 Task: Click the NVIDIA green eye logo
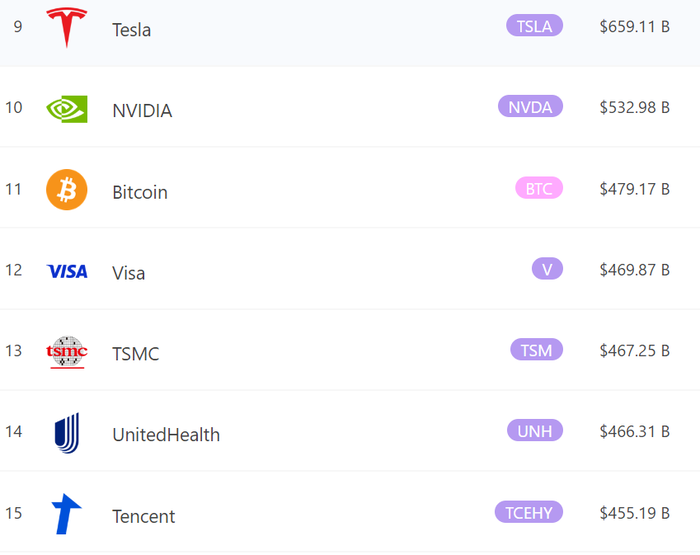point(67,108)
